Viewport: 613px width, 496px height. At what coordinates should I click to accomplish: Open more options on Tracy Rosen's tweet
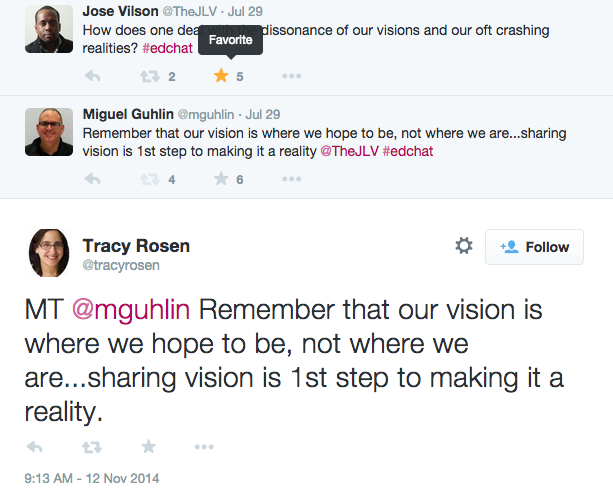(x=204, y=446)
